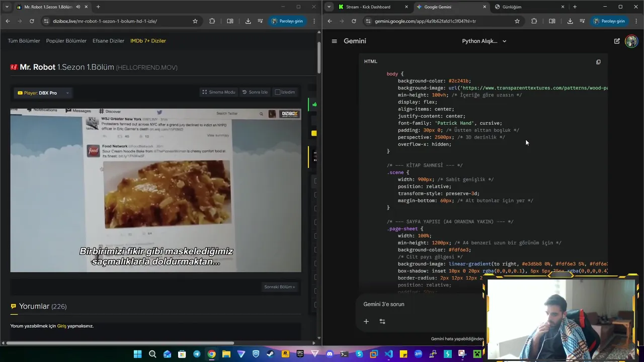Go back in the Gemini browser window
This screenshot has width=644, height=362.
(x=330, y=21)
